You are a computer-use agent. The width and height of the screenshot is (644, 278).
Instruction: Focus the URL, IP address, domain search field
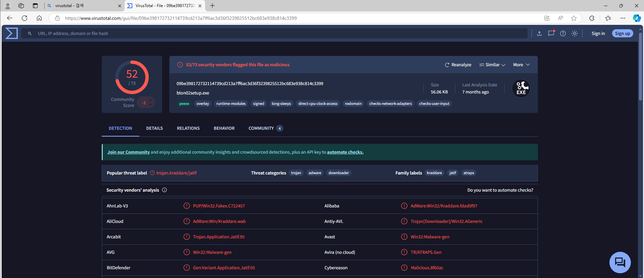point(274,33)
